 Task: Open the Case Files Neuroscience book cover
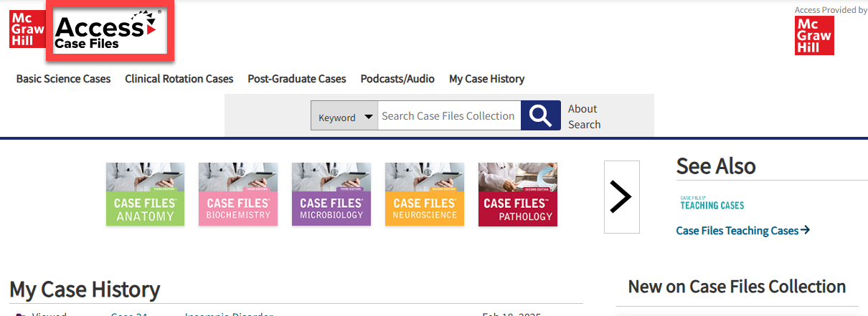425,194
